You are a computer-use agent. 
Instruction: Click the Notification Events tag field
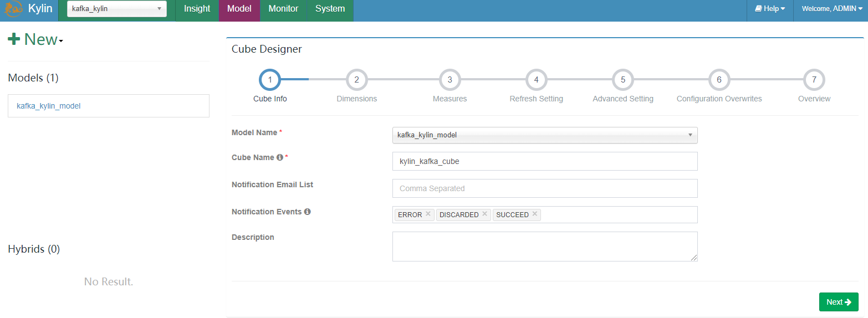[545, 214]
